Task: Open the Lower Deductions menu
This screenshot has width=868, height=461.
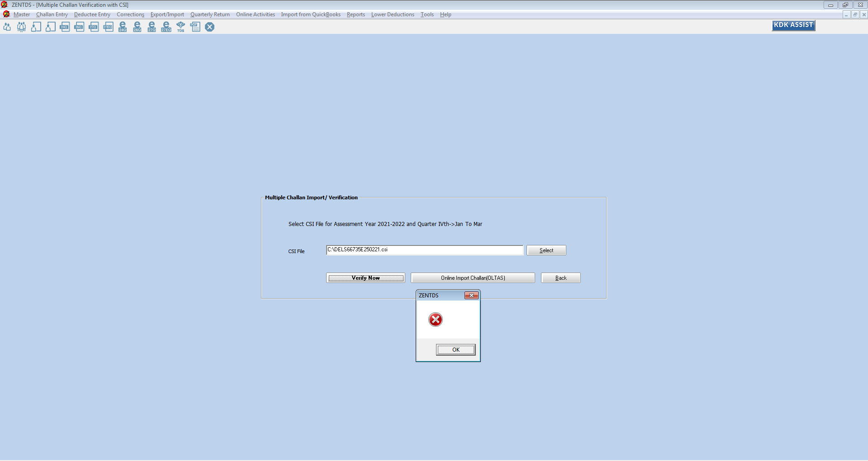Action: coord(393,14)
